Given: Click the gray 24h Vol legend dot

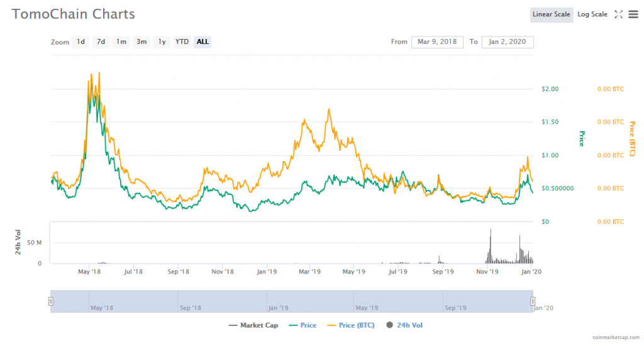Looking at the screenshot, I should click(x=389, y=325).
